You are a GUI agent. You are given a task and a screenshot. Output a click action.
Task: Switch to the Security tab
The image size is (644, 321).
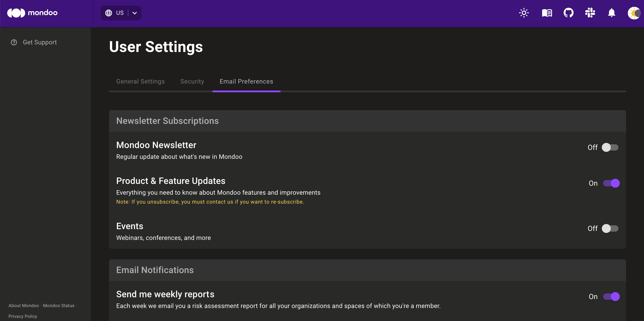coord(192,81)
